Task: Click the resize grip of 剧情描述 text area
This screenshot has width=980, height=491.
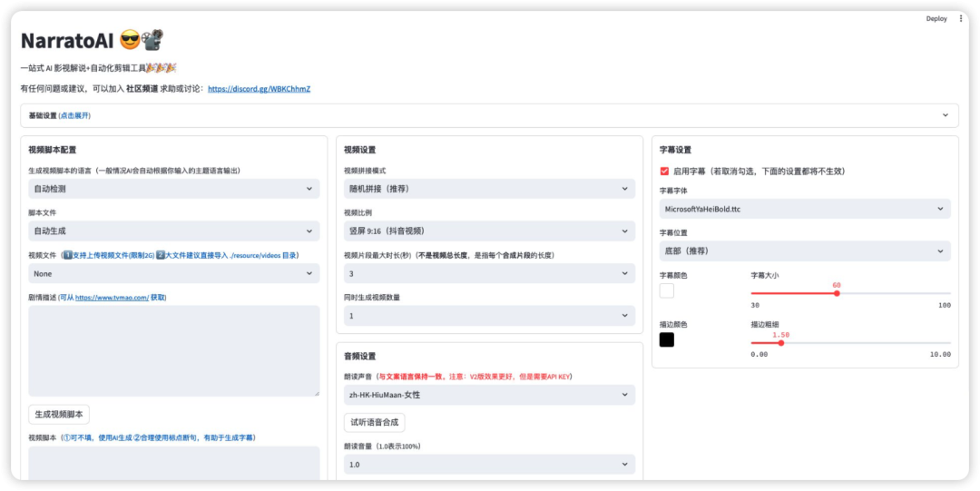Action: 317,393
